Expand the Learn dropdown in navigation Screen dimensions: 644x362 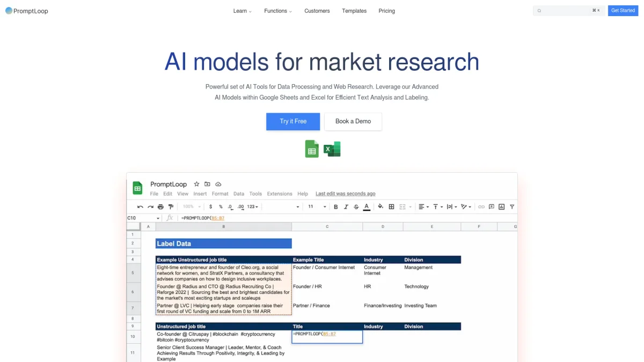pos(242,11)
